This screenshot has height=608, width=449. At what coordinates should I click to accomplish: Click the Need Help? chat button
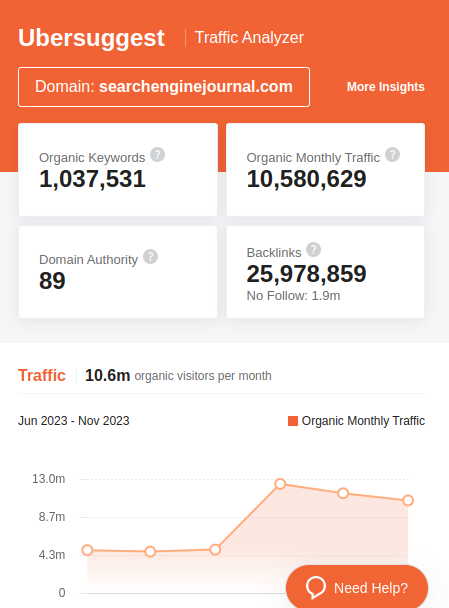357,587
